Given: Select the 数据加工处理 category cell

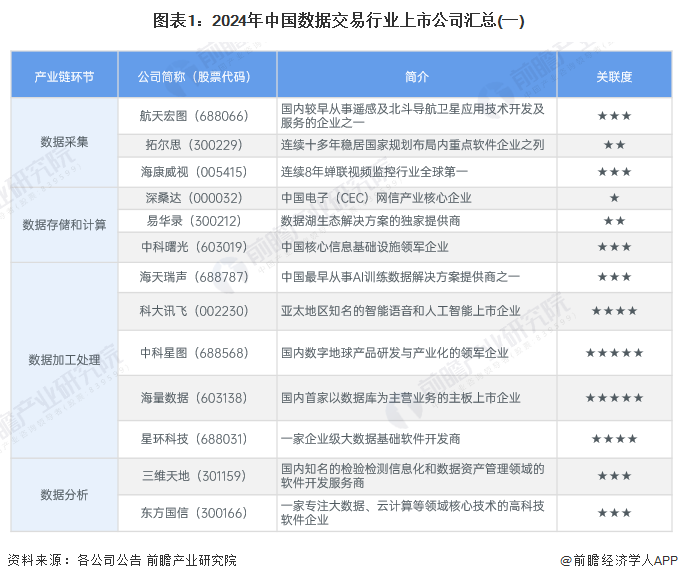Looking at the screenshot, I should pos(64,360).
